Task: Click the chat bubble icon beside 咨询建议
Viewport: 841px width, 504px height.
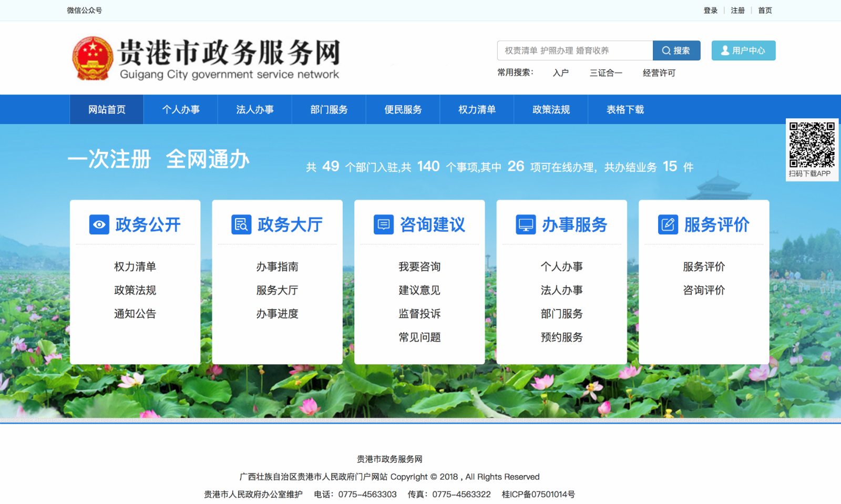Action: coord(384,224)
